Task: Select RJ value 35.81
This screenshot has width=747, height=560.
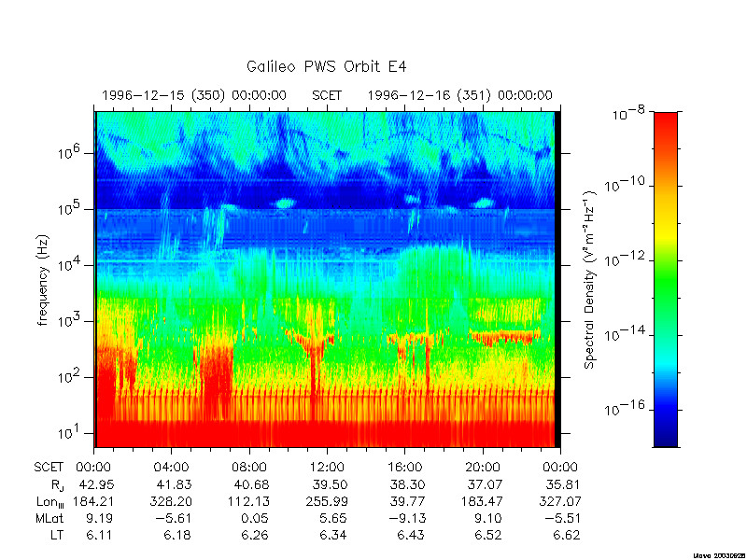Action: (563, 484)
